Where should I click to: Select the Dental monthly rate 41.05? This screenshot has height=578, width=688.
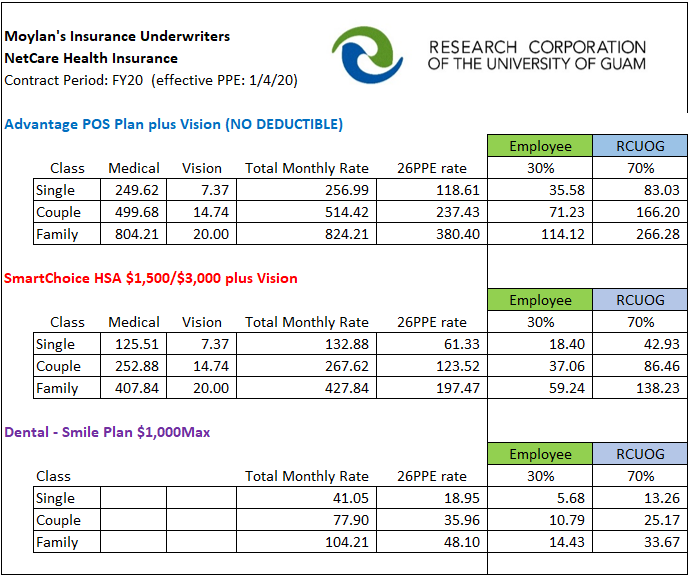(306, 498)
